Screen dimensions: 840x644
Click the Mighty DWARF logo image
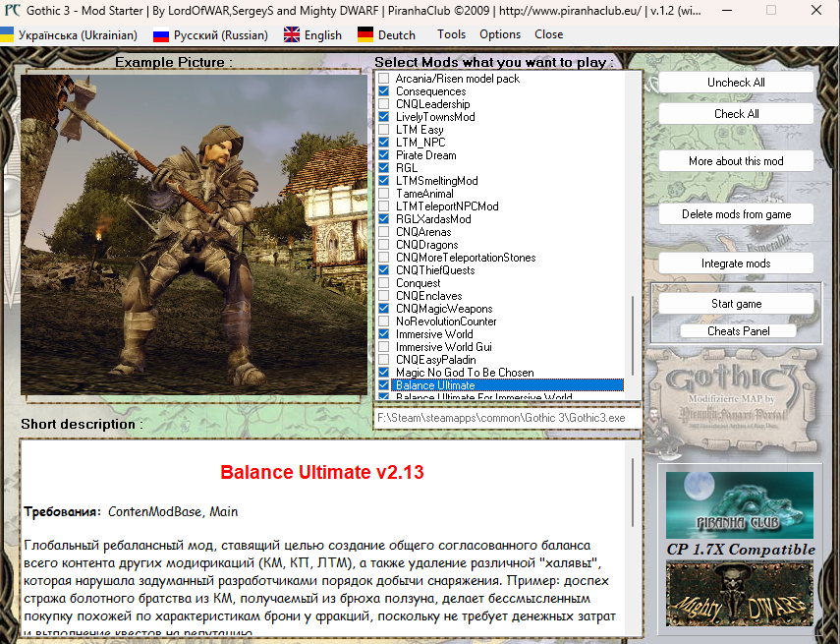pyautogui.click(x=739, y=593)
